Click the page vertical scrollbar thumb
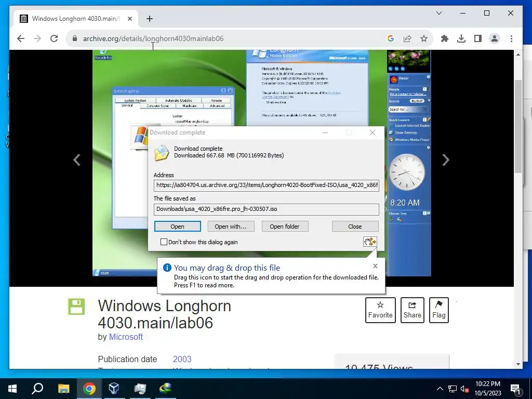 point(518,127)
